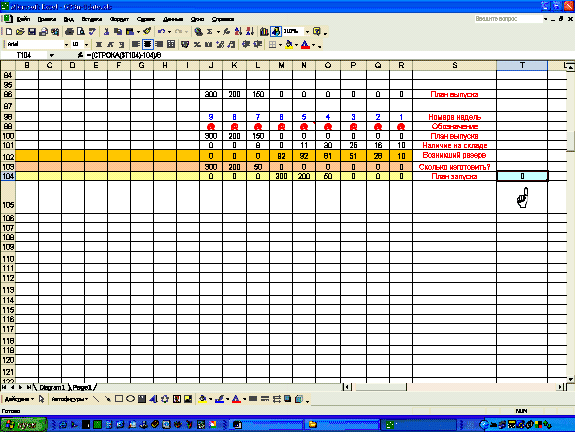This screenshot has width=575, height=432.
Task: Toggle Center alignment button
Action: [x=147, y=44]
